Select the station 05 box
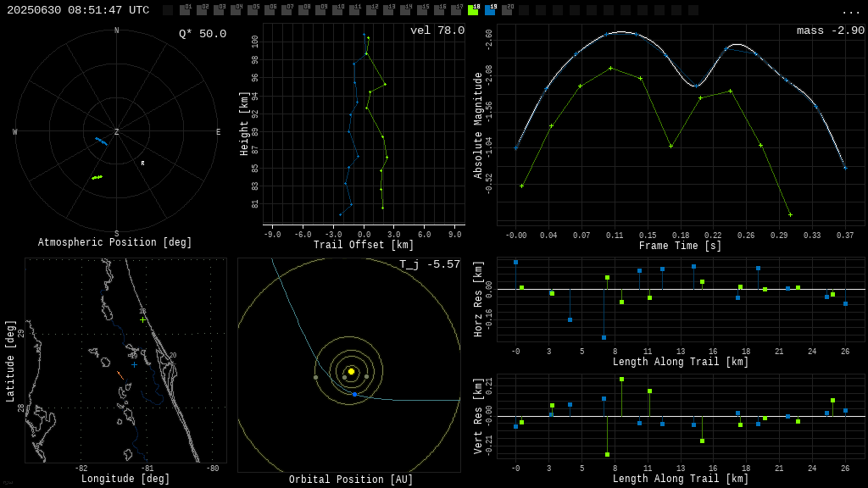The height and width of the screenshot is (488, 868). (253, 10)
